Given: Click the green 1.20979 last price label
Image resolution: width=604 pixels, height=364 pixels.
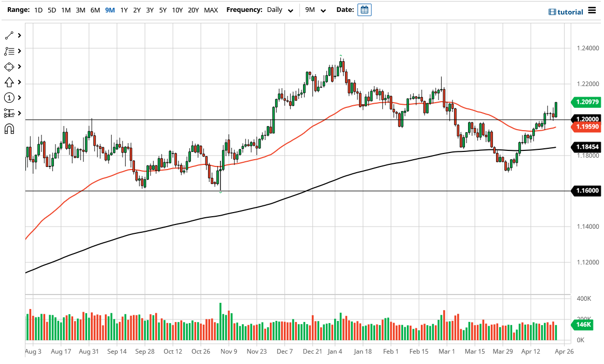Looking at the screenshot, I should point(586,102).
